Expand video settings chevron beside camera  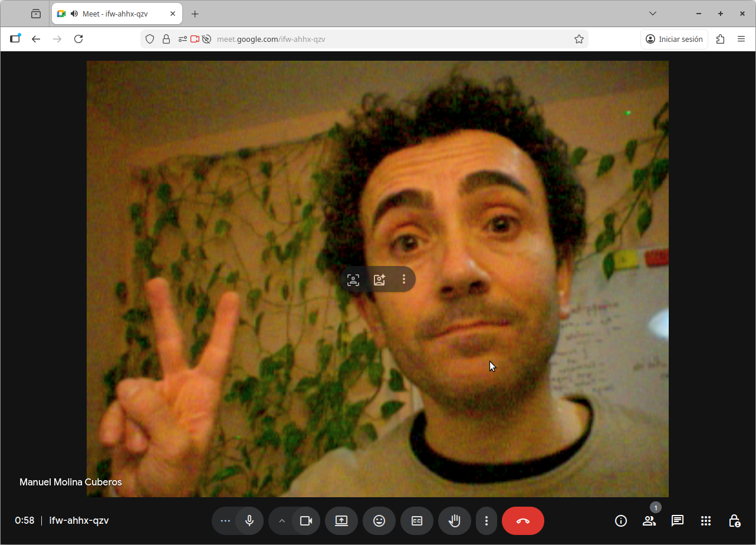tap(281, 521)
